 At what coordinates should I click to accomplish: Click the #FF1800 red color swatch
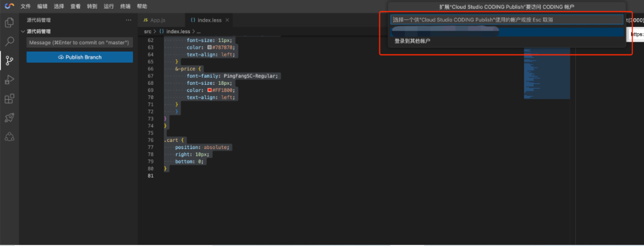[x=210, y=90]
